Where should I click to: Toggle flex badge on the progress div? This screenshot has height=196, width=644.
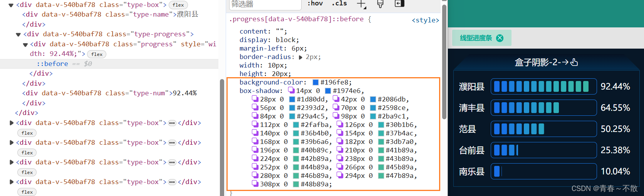click(x=97, y=54)
